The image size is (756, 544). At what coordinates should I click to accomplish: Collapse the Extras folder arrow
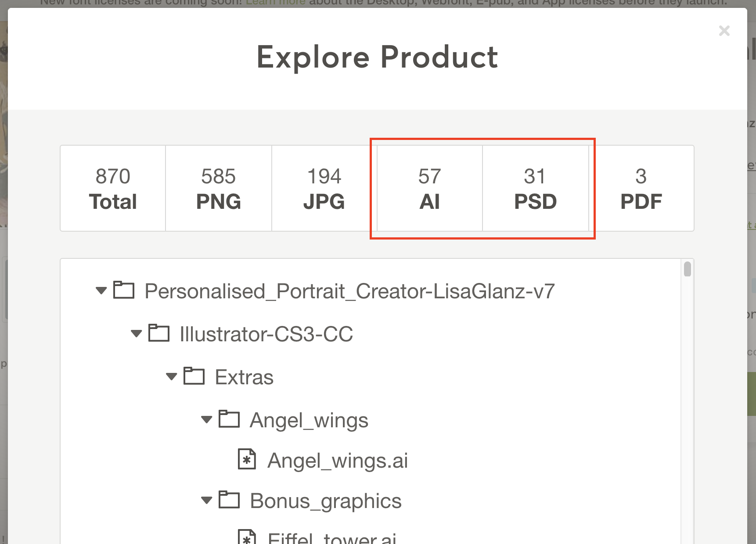[172, 376]
